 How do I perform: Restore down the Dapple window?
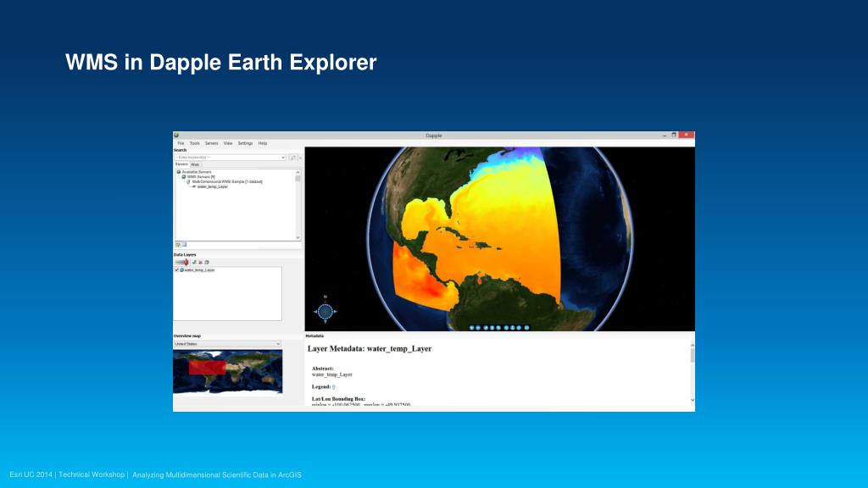(x=674, y=135)
